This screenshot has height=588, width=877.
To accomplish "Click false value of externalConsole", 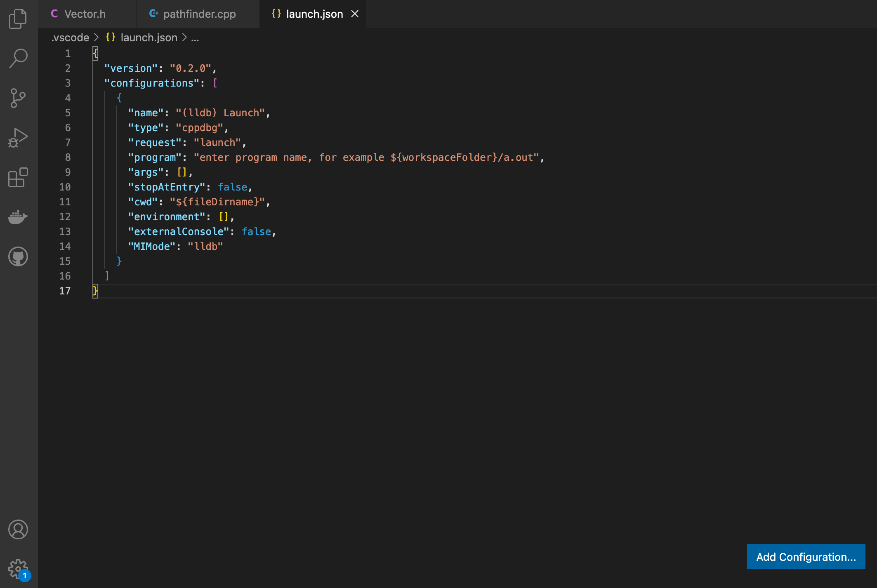I will [x=257, y=232].
